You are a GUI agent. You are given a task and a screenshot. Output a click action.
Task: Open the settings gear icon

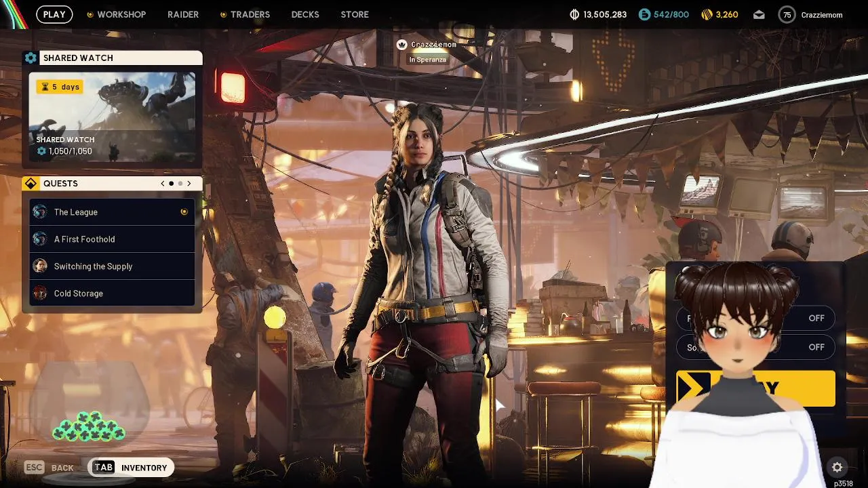click(x=837, y=467)
